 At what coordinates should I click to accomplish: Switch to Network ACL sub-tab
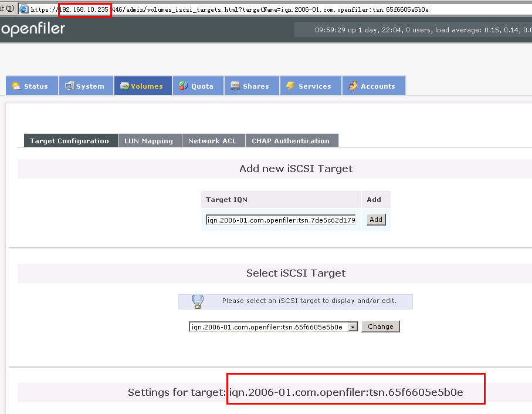click(214, 140)
